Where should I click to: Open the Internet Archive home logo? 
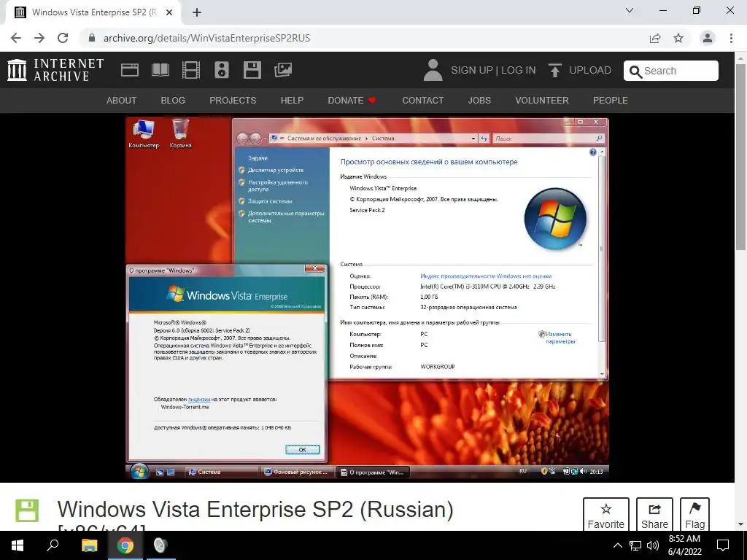pos(55,70)
